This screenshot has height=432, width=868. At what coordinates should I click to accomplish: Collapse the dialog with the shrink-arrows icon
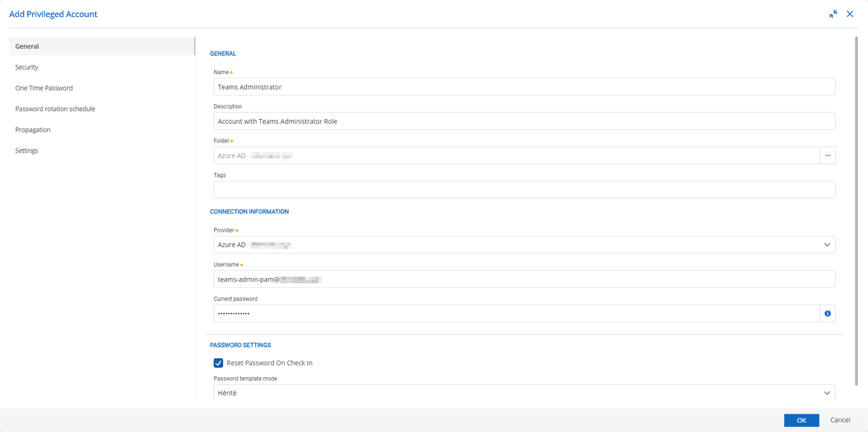[832, 14]
